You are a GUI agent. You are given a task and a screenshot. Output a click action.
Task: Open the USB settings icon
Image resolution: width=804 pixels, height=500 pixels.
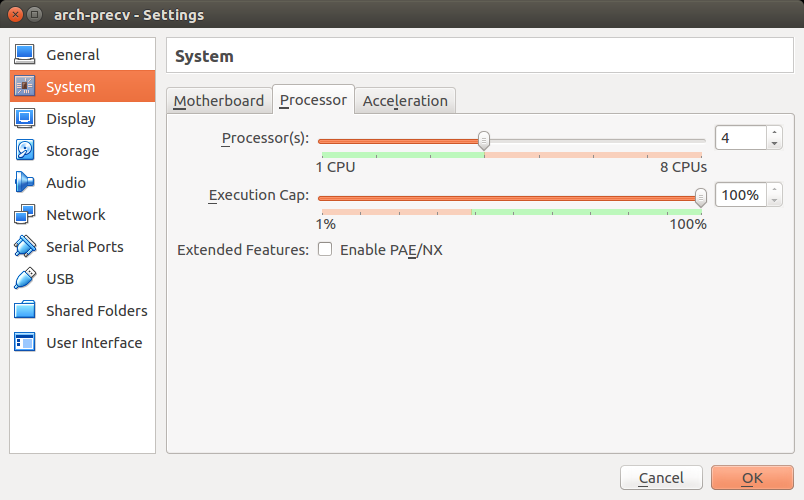pyautogui.click(x=25, y=278)
